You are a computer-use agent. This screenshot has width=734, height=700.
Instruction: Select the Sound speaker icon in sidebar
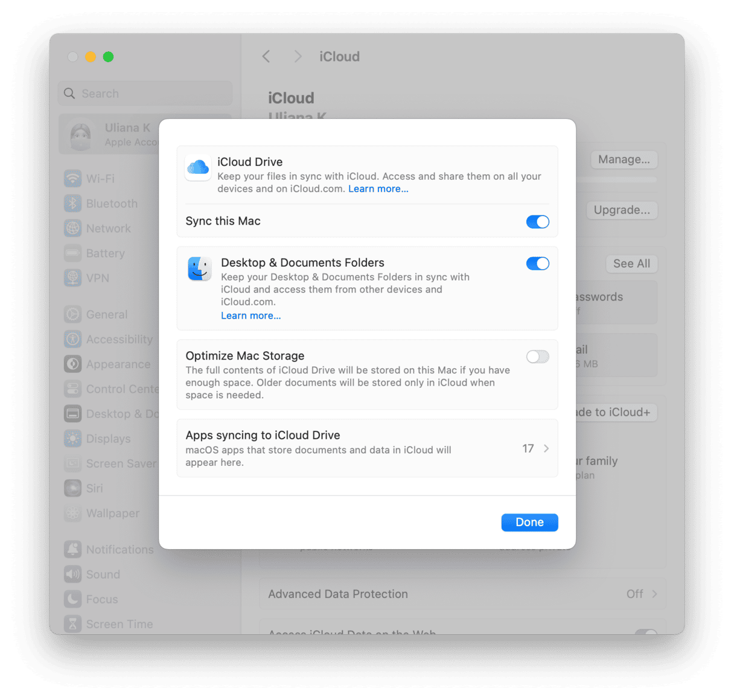pos(73,574)
